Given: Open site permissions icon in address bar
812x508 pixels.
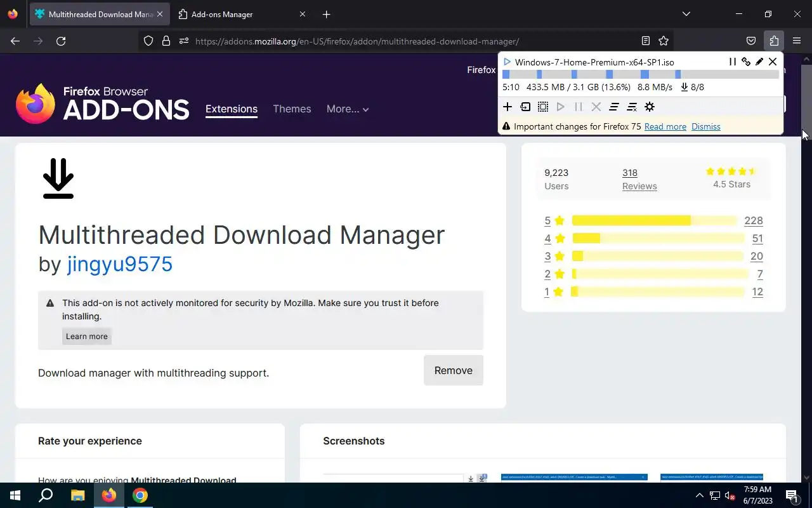Looking at the screenshot, I should (184, 41).
